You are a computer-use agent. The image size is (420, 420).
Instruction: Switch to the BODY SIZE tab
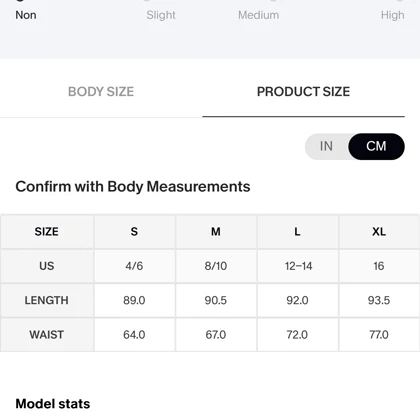[101, 92]
